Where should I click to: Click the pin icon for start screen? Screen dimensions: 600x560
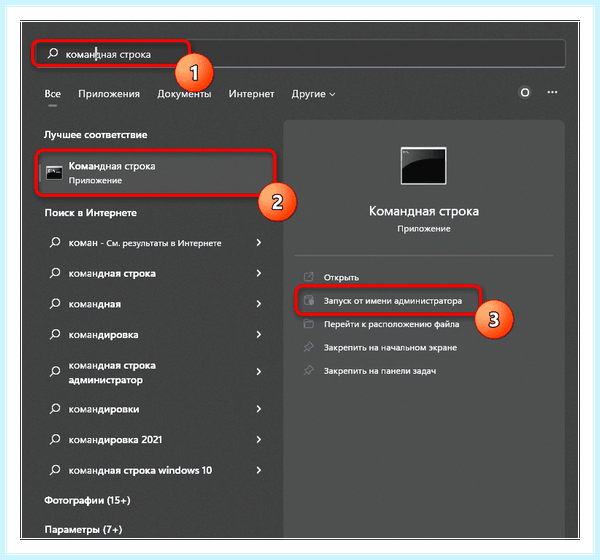(308, 347)
